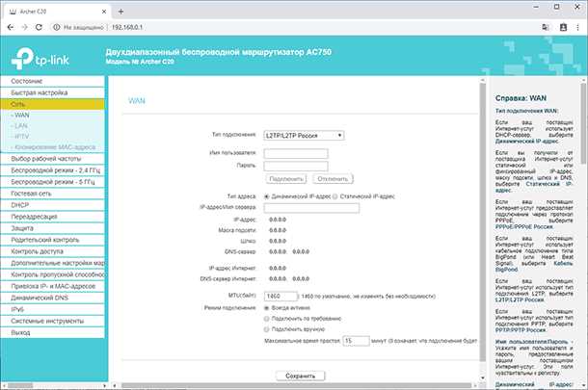Click the tp-link logo
The image size is (588, 390).
pyautogui.click(x=40, y=58)
